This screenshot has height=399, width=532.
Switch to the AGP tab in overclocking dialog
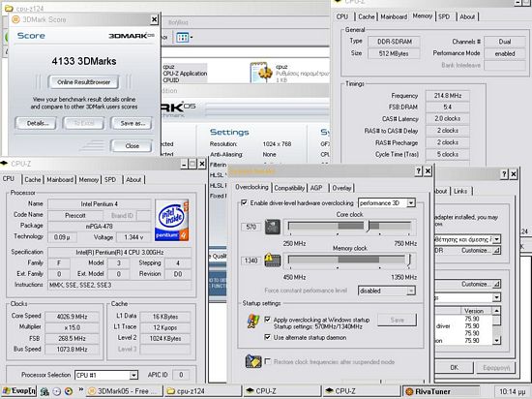[x=316, y=188]
